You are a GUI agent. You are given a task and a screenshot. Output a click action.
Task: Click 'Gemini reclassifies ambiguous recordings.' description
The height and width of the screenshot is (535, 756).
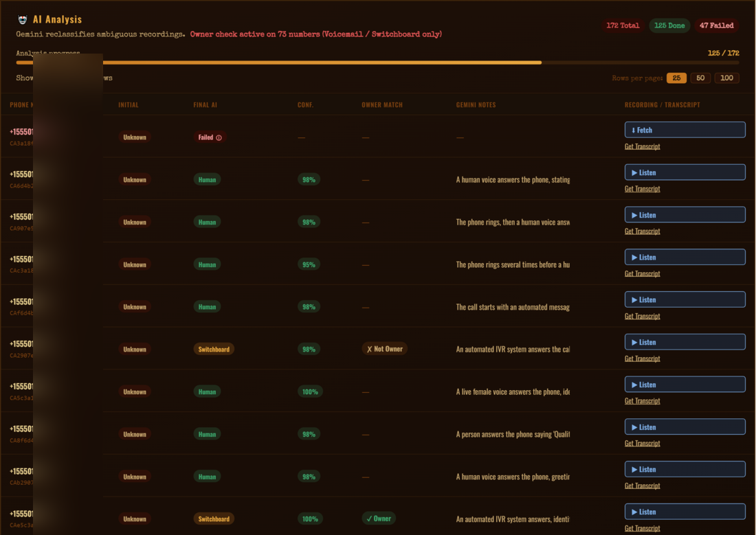[100, 34]
